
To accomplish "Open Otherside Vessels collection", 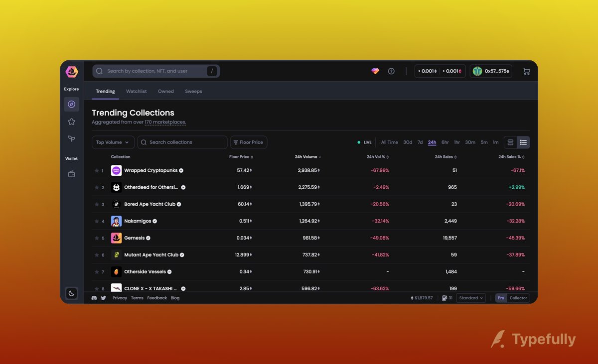I will pyautogui.click(x=145, y=272).
